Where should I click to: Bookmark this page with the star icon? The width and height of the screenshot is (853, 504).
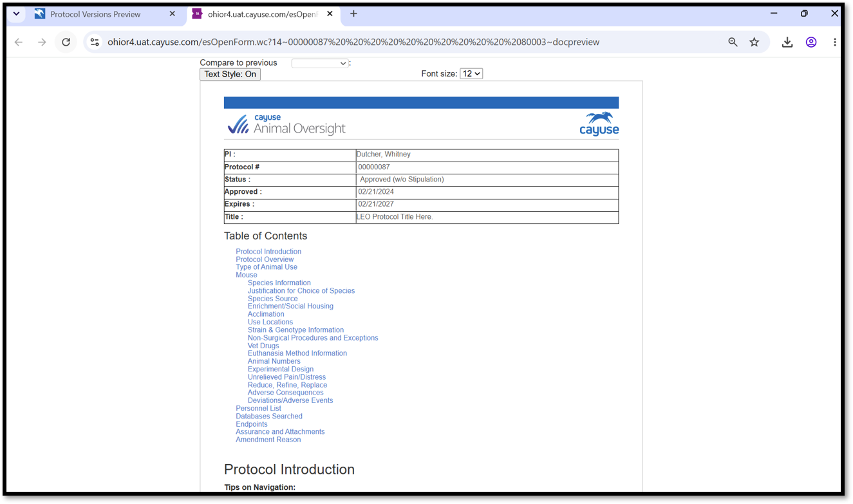(755, 42)
